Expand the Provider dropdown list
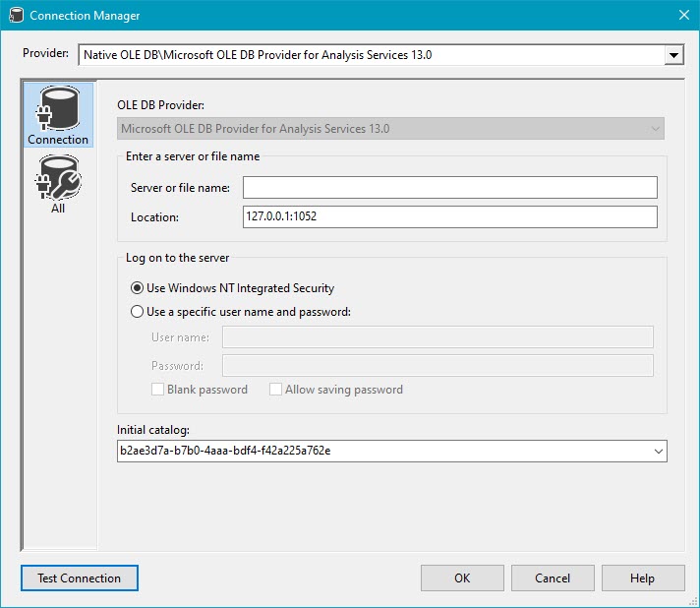 coord(673,55)
